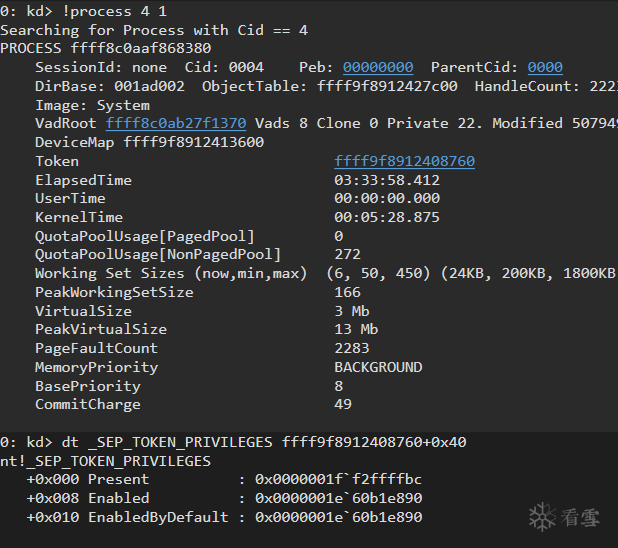Open the Token address link
Image resolution: width=618 pixels, height=548 pixels.
pyautogui.click(x=404, y=161)
